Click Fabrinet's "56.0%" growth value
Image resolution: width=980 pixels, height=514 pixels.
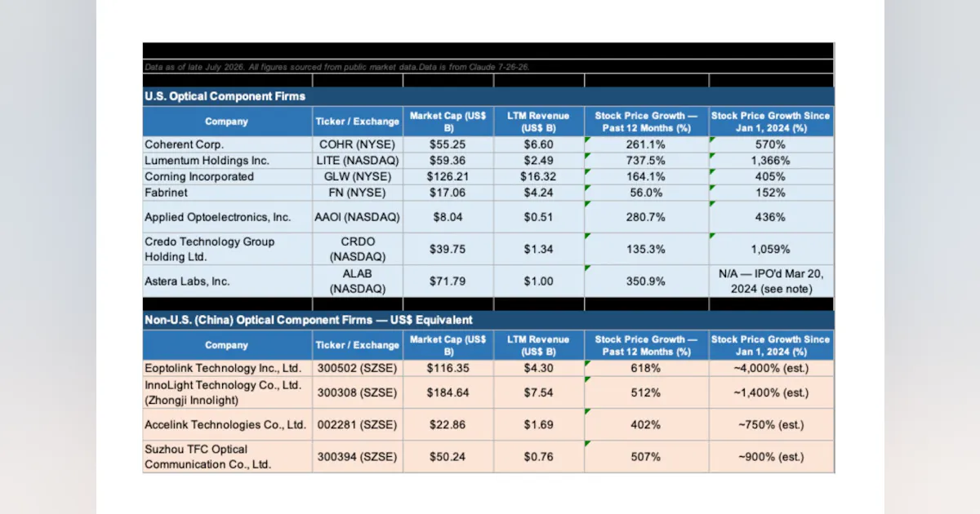click(x=647, y=193)
